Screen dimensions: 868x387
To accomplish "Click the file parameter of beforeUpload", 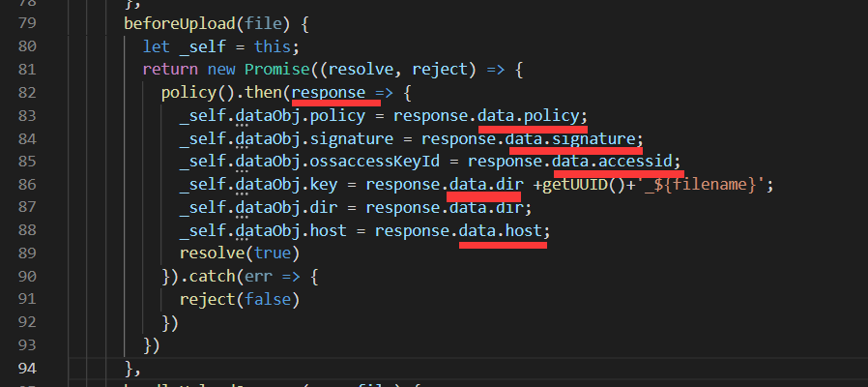I will 263,24.
